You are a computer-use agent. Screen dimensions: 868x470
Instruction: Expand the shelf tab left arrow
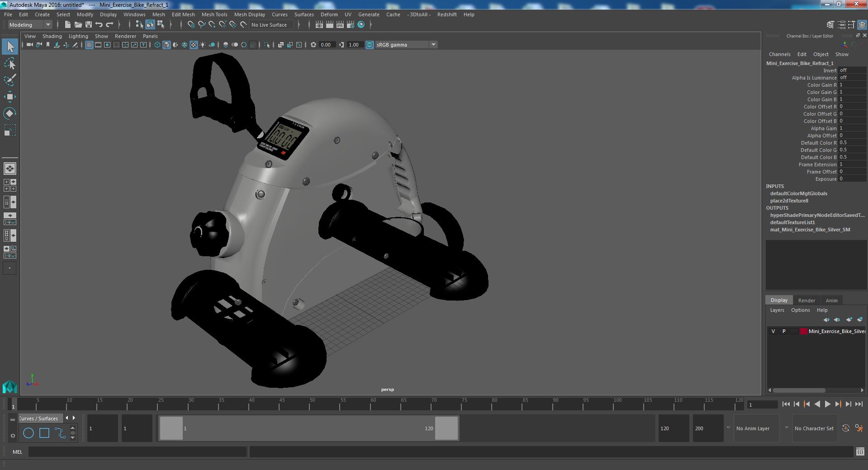pyautogui.click(x=67, y=418)
